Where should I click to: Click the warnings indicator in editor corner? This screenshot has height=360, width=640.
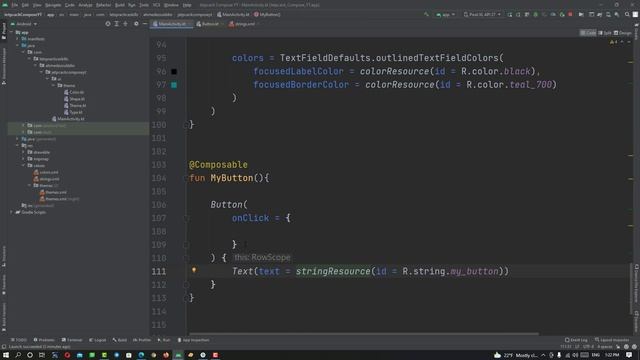point(614,42)
